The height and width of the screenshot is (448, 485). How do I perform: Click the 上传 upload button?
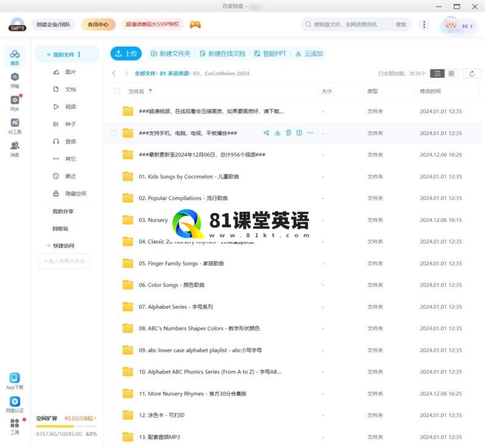pyautogui.click(x=126, y=53)
